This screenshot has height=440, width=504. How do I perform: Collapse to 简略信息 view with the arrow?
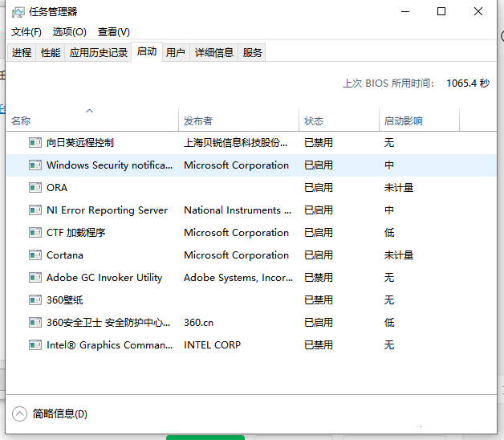point(19,414)
